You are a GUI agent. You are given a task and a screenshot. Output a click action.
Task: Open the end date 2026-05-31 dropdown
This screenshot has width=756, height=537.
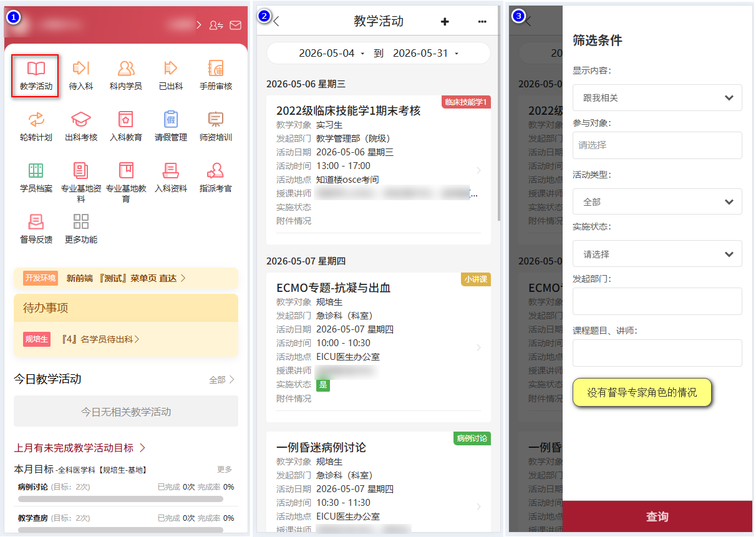point(426,54)
